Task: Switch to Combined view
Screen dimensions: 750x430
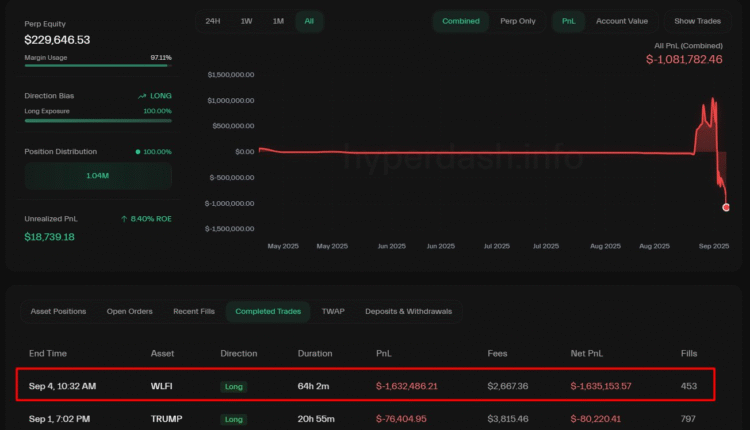Action: 461,21
